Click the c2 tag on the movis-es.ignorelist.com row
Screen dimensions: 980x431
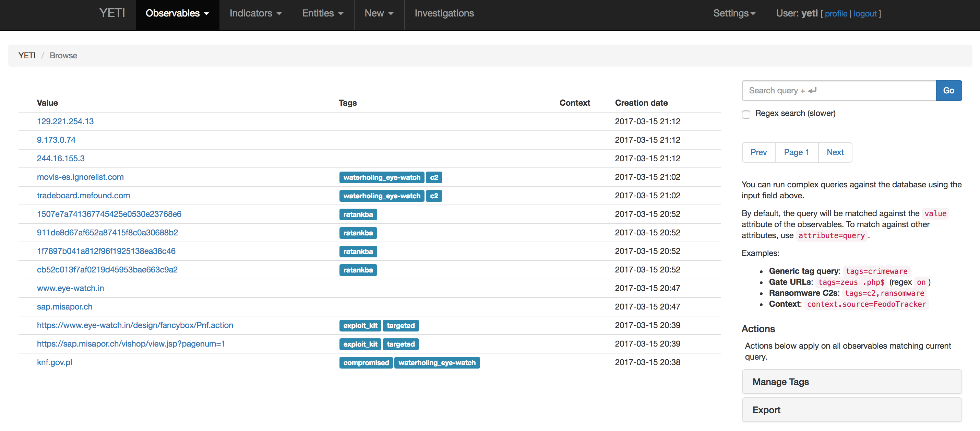click(x=434, y=177)
